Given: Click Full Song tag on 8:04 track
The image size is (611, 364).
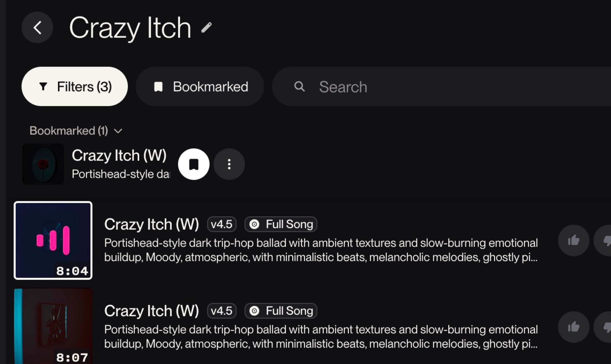Looking at the screenshot, I should click(281, 224).
